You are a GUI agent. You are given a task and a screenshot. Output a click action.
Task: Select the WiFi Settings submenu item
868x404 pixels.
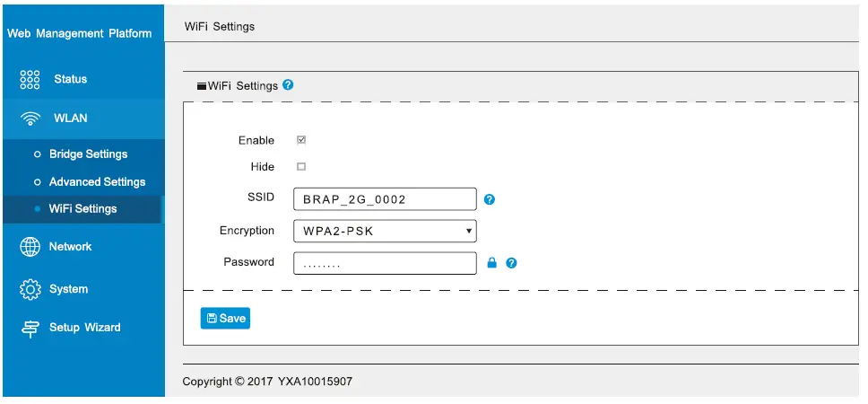(x=82, y=209)
